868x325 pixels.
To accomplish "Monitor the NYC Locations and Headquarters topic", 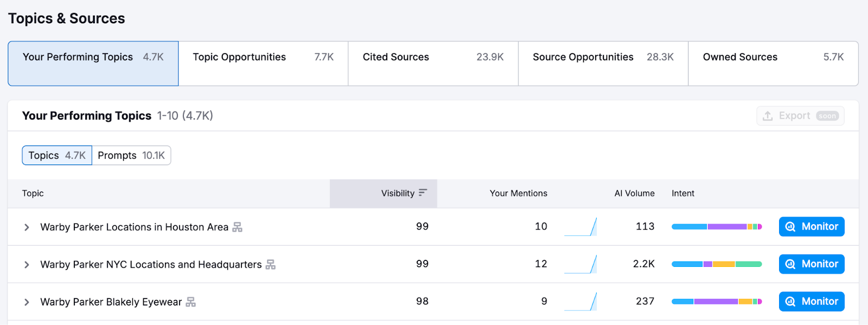I will [811, 264].
